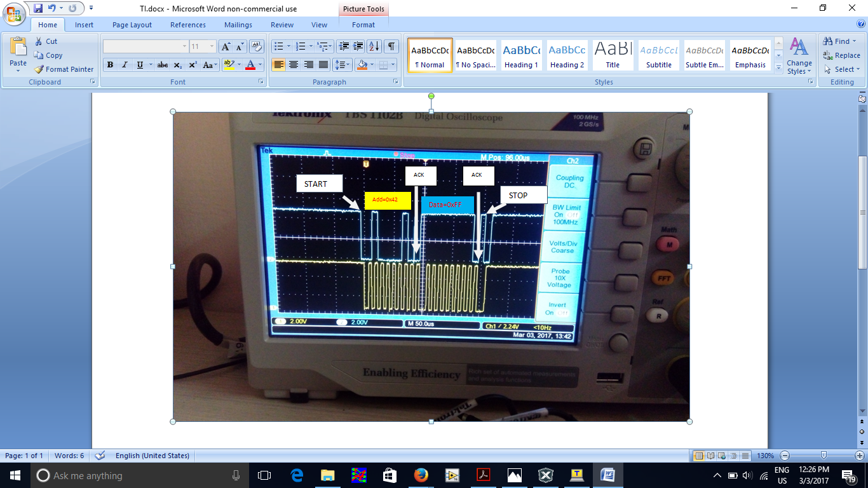This screenshot has width=868, height=488.
Task: Align text to the right
Action: pyautogui.click(x=309, y=65)
